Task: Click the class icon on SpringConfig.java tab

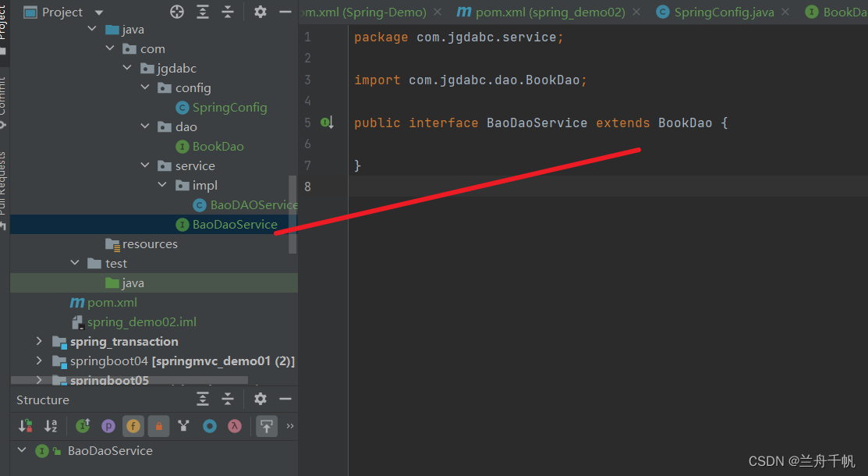Action: tap(662, 12)
